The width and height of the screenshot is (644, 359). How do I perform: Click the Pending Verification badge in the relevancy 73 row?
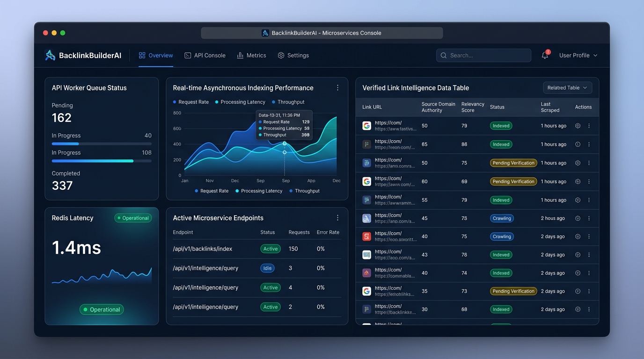(x=513, y=291)
